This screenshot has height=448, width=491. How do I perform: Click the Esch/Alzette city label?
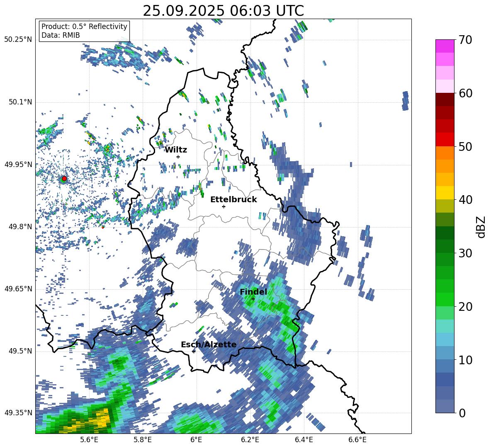click(209, 344)
